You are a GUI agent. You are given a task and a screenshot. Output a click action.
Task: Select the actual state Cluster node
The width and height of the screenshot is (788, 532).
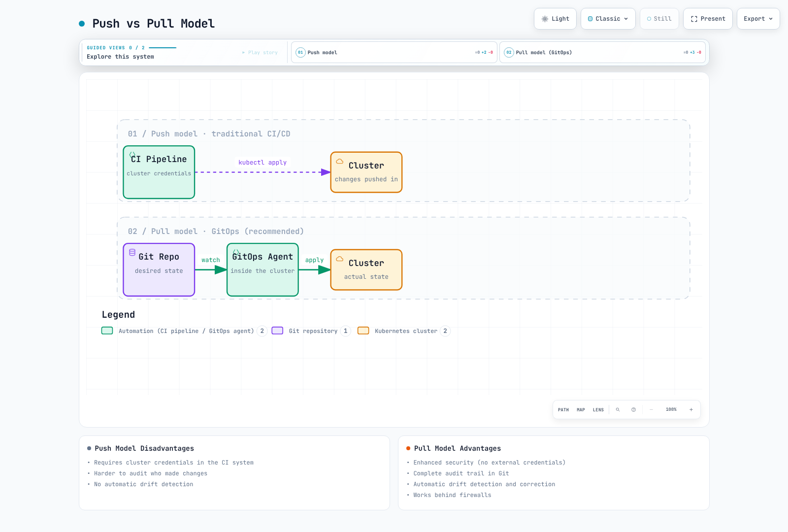tap(366, 270)
